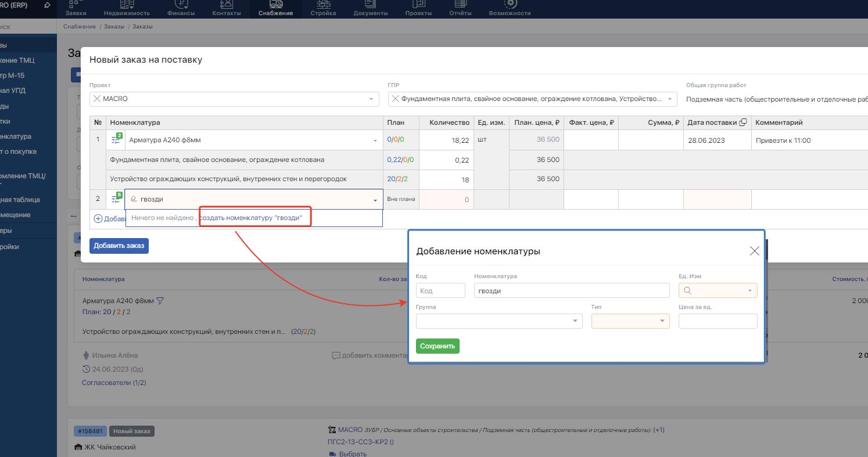Clear the ГПР selection with its X icon
This screenshot has width=868, height=457.
[395, 99]
